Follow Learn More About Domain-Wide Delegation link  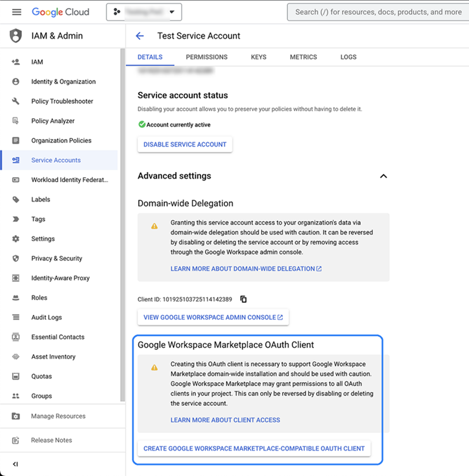coord(246,269)
